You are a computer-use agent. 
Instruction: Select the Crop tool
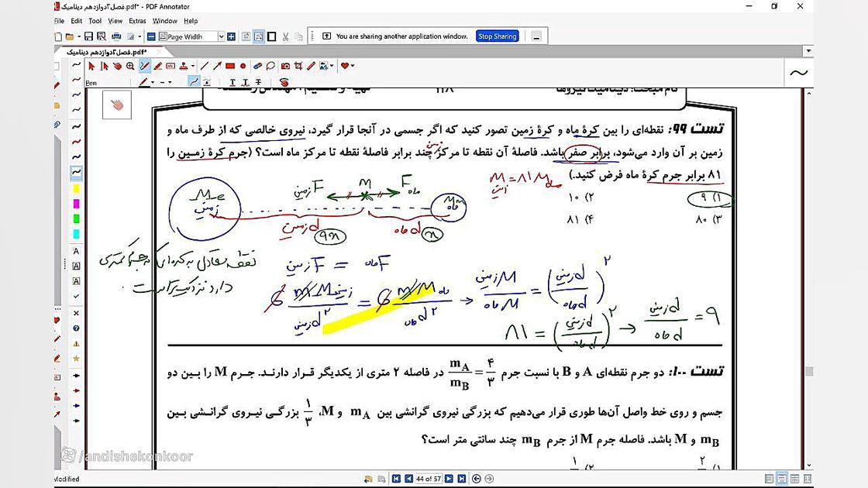[x=298, y=67]
